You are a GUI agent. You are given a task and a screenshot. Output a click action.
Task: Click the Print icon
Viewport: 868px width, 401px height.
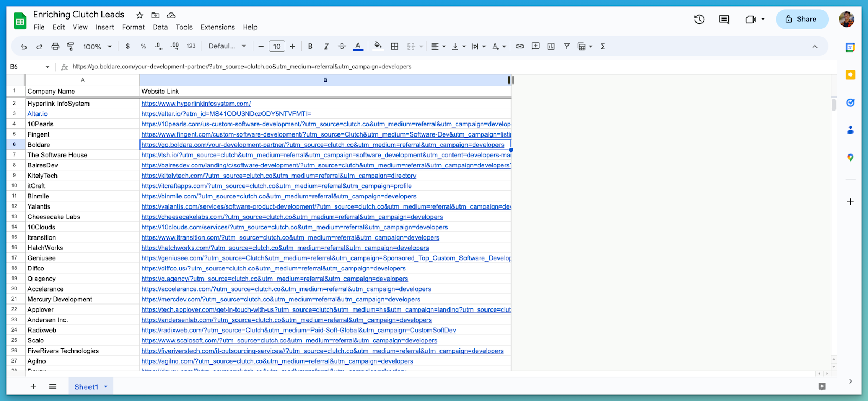coord(55,47)
